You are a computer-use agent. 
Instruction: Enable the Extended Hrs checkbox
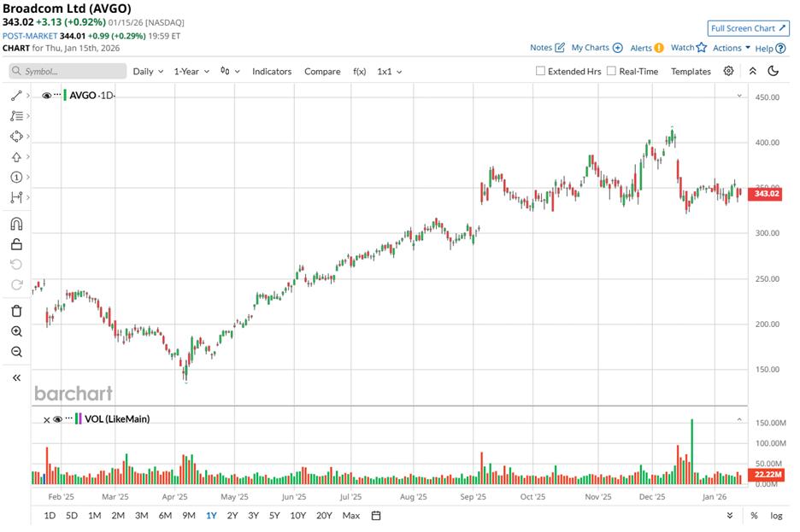click(540, 72)
